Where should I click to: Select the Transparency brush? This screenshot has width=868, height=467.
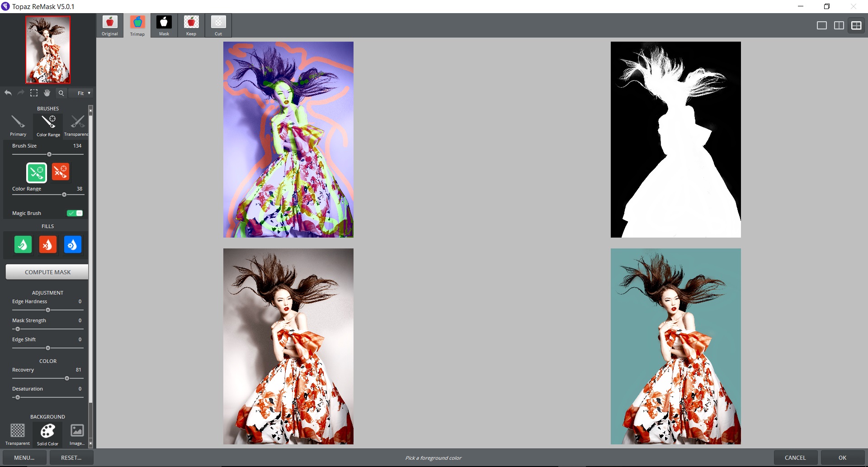(x=76, y=124)
